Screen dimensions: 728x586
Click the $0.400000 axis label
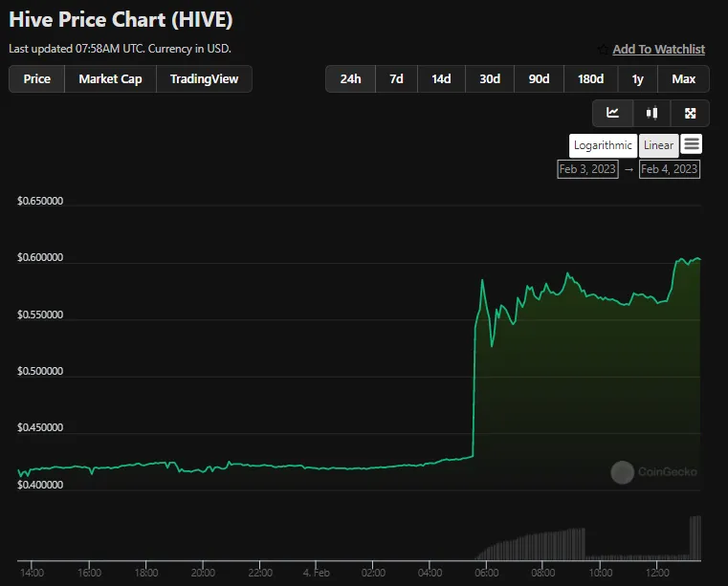40,485
